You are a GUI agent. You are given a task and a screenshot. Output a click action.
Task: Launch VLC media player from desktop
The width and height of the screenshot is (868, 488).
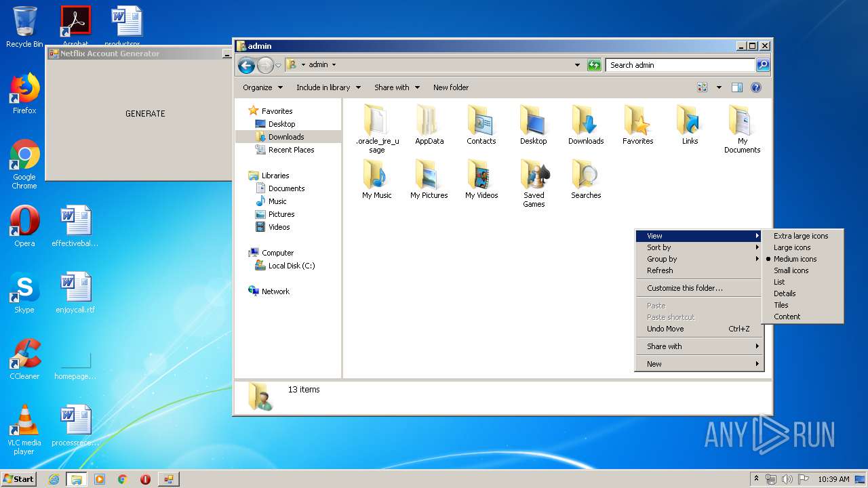click(24, 430)
